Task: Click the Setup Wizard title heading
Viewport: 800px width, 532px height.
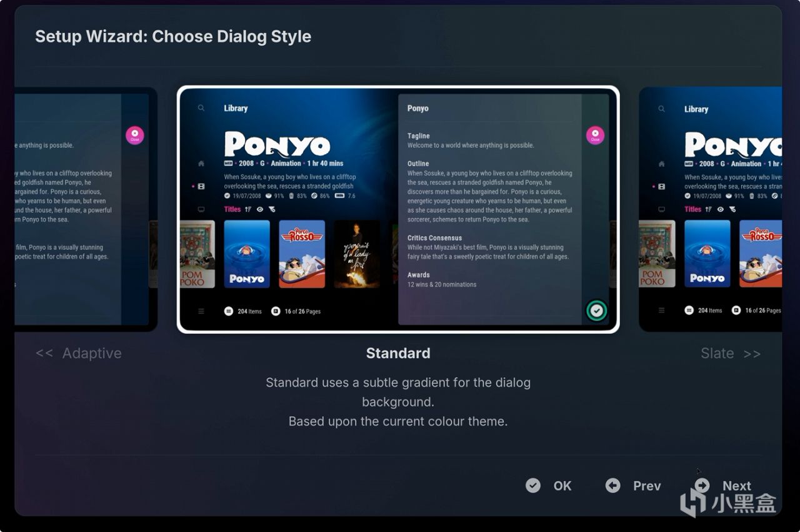Action: tap(173, 36)
